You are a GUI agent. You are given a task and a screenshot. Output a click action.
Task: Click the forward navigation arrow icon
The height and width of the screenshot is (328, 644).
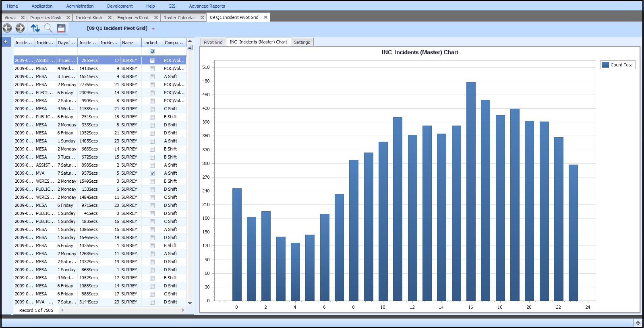point(20,28)
